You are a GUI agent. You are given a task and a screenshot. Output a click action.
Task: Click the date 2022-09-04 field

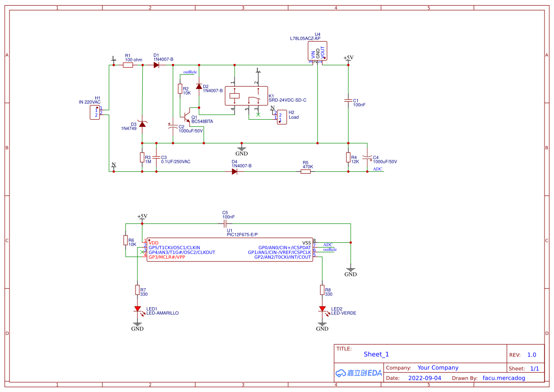pos(425,378)
